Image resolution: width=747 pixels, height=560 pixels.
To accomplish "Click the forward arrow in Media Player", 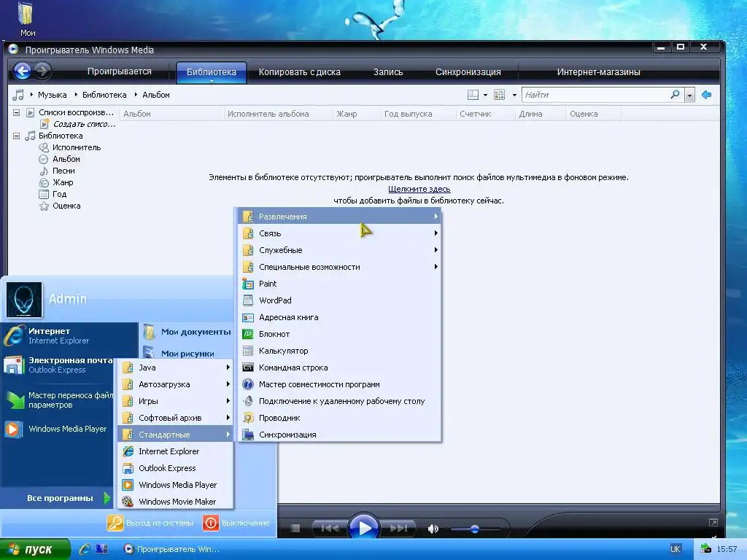I will (x=42, y=71).
